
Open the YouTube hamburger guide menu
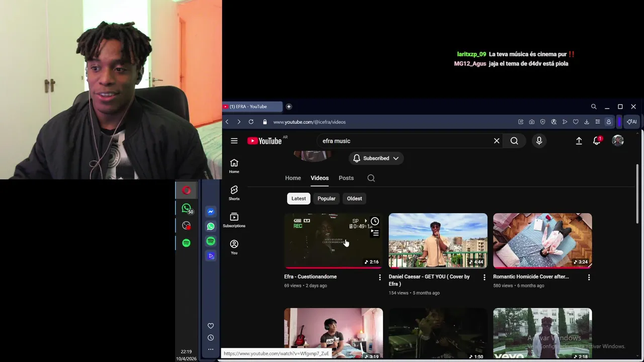(x=234, y=141)
